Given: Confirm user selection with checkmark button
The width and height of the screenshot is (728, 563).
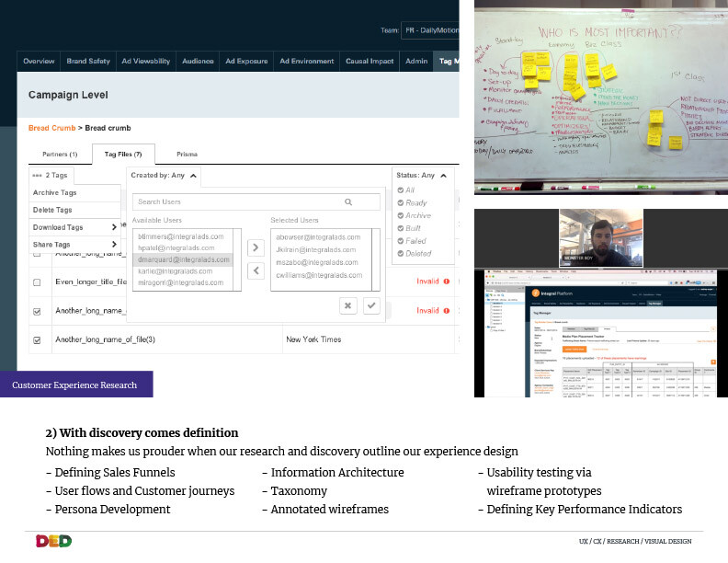Looking at the screenshot, I should coord(371,305).
